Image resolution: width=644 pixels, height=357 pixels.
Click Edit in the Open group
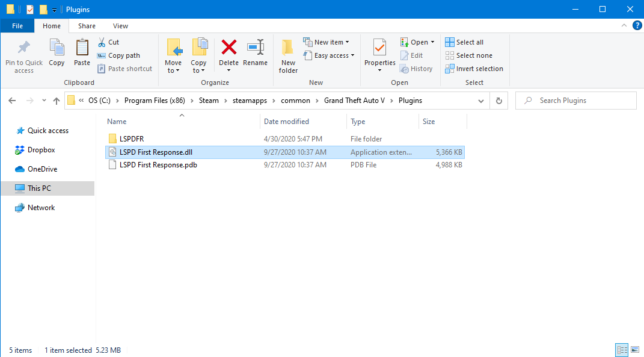click(411, 55)
